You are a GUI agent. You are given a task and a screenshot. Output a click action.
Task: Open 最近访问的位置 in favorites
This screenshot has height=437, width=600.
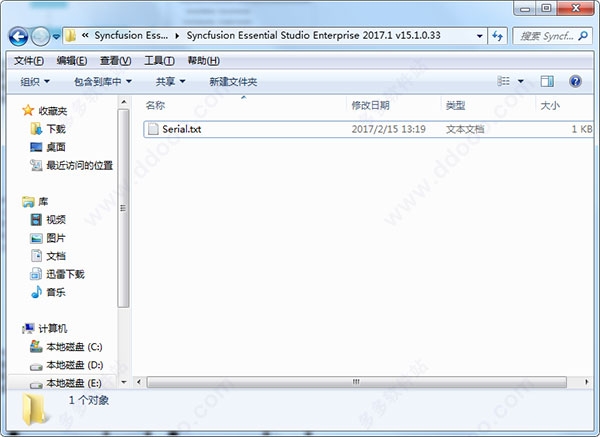click(80, 165)
